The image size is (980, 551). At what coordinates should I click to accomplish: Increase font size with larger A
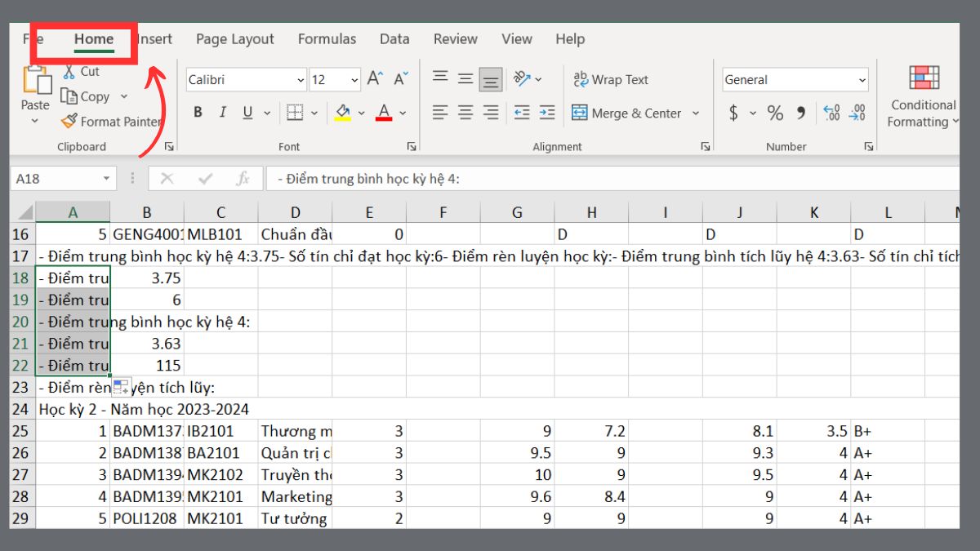pyautogui.click(x=375, y=79)
